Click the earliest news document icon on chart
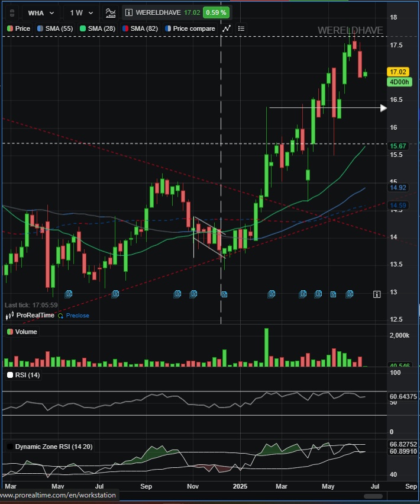 [69, 294]
